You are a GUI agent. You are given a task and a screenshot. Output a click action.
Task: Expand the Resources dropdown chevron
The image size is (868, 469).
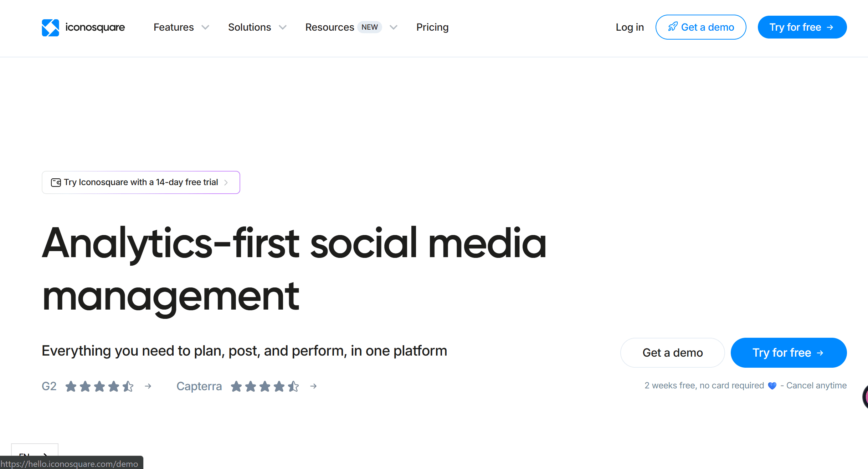click(x=393, y=27)
